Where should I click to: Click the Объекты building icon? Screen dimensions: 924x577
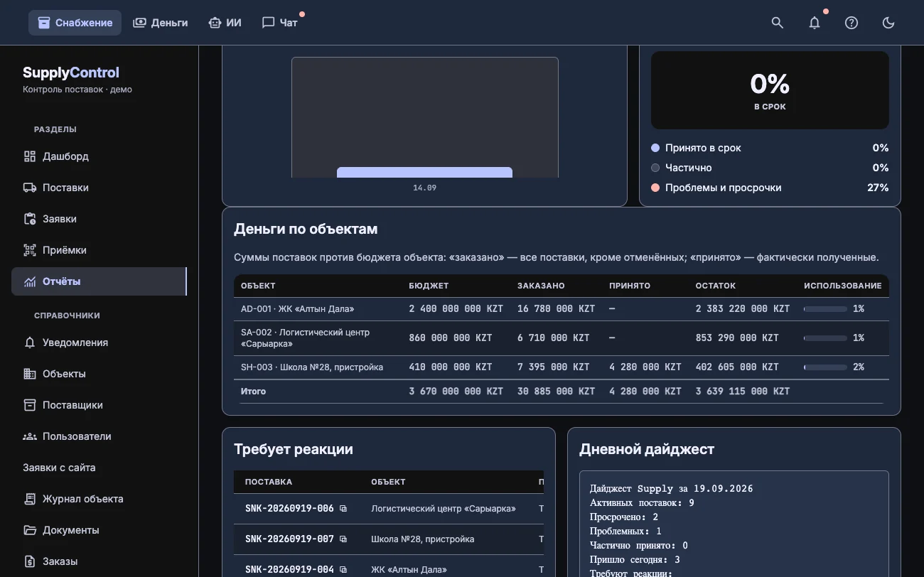30,374
